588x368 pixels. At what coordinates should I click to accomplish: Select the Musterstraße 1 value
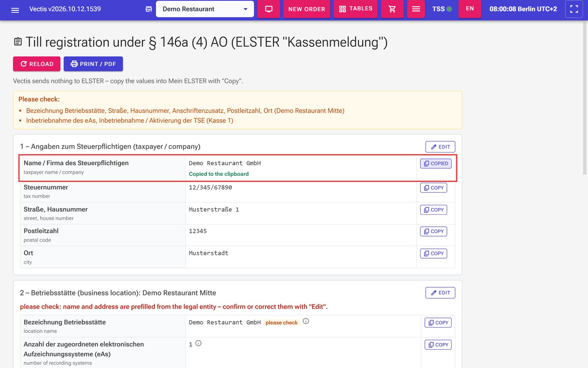coord(214,210)
